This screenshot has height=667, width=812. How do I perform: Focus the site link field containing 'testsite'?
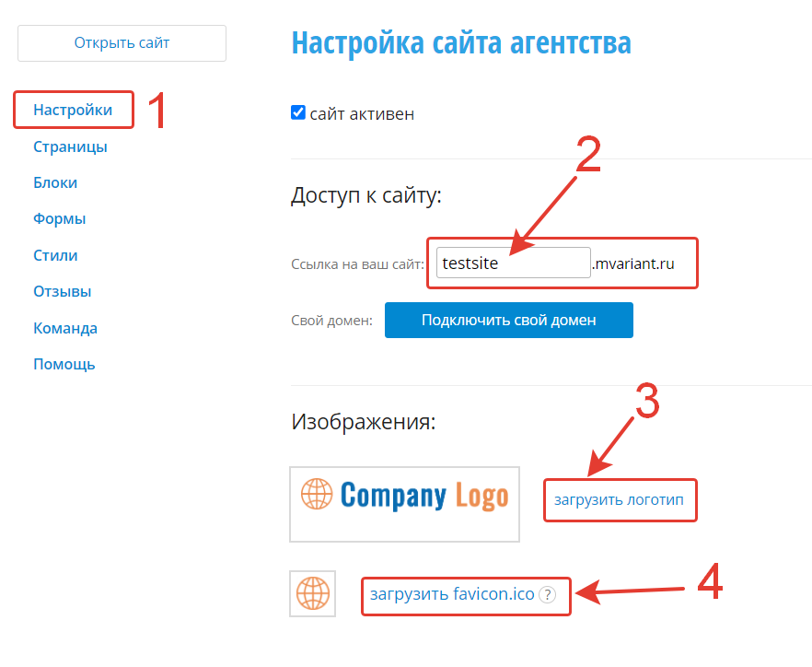tap(512, 263)
